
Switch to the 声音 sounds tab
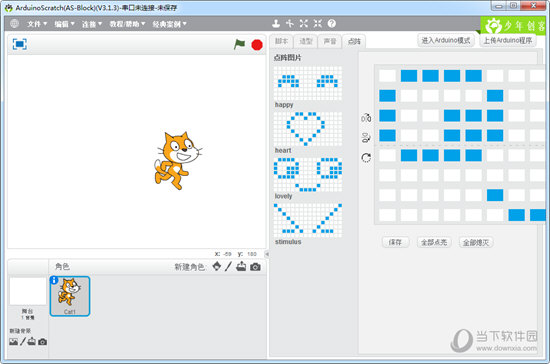click(330, 41)
